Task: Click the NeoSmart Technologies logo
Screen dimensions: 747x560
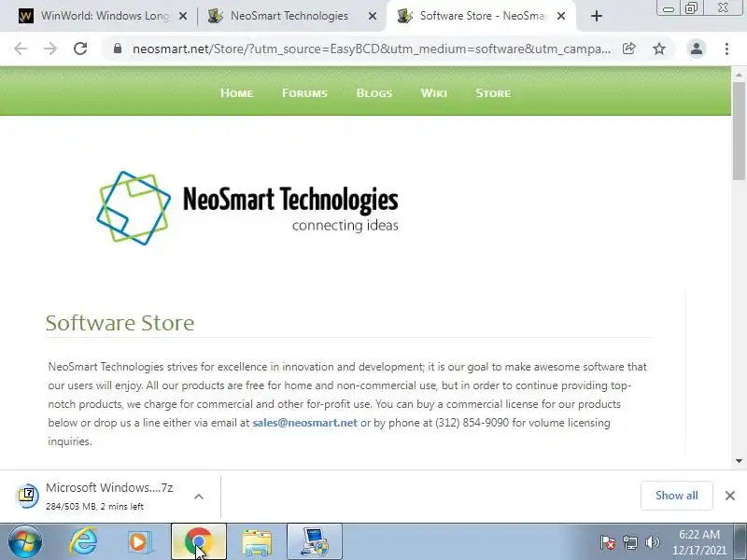Action: point(247,208)
